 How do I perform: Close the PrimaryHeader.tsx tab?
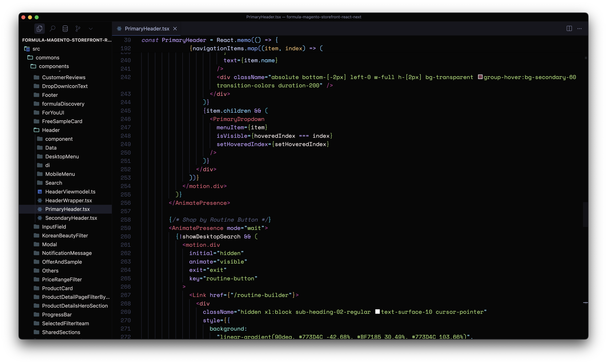[x=175, y=28]
